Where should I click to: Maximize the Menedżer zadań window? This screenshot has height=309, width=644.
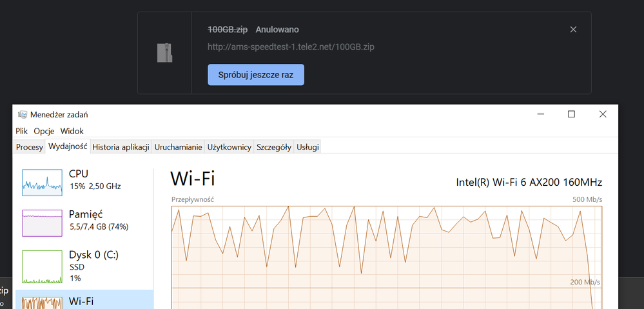(571, 114)
